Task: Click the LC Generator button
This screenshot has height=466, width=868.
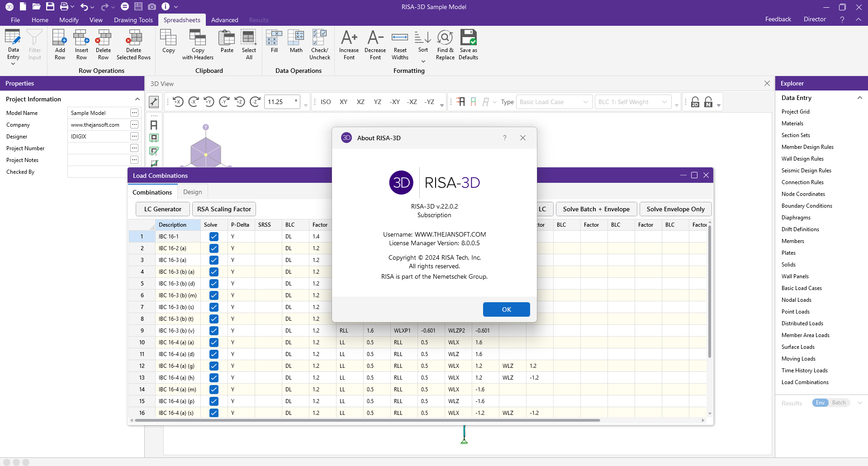Action: pyautogui.click(x=163, y=209)
